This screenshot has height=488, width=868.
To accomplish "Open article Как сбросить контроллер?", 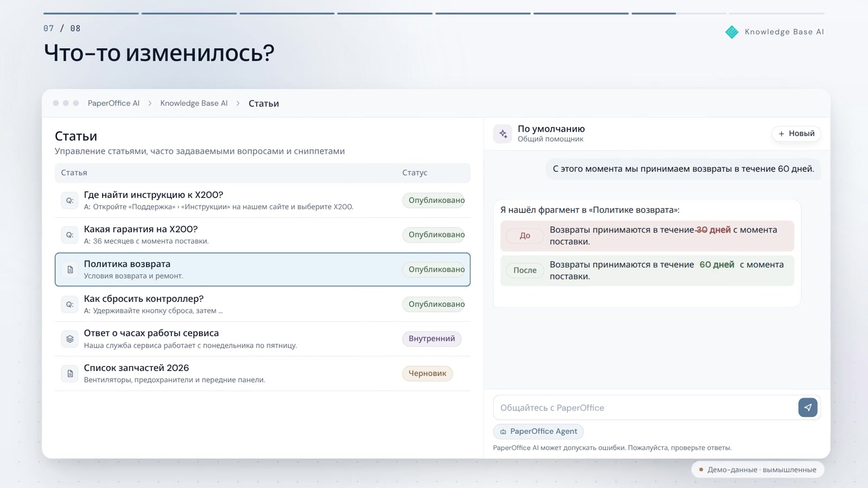I will 144,298.
